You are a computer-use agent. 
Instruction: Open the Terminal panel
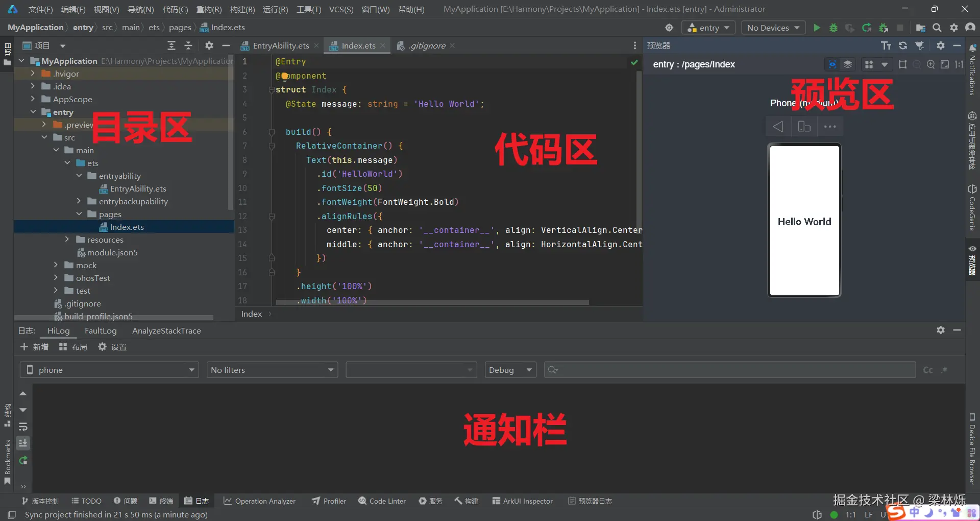[x=161, y=501]
